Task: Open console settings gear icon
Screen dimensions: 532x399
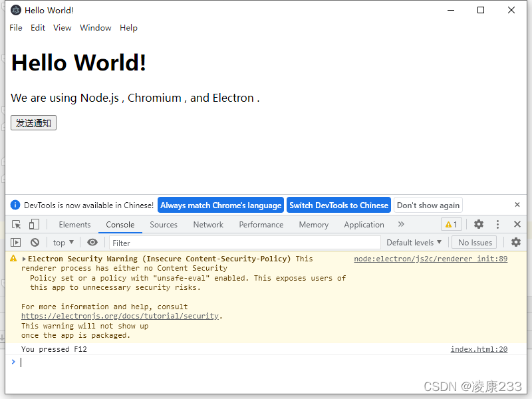Action: [x=516, y=242]
